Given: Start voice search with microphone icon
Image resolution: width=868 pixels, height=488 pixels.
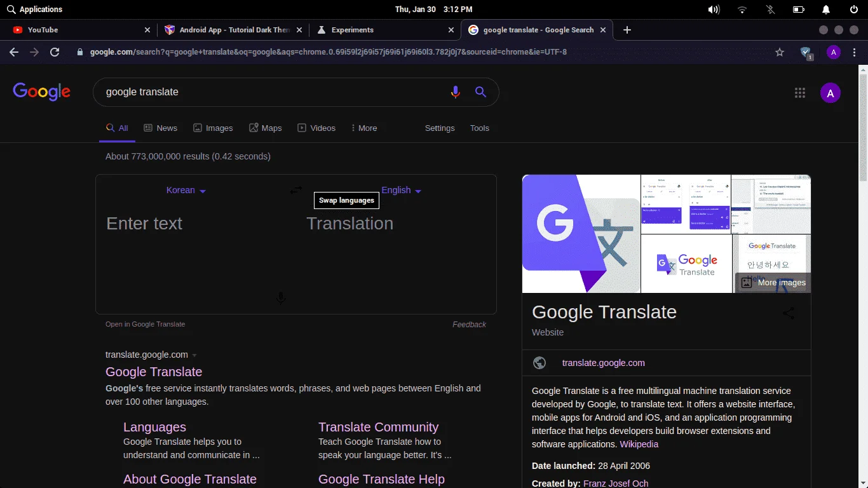Looking at the screenshot, I should click(x=455, y=92).
